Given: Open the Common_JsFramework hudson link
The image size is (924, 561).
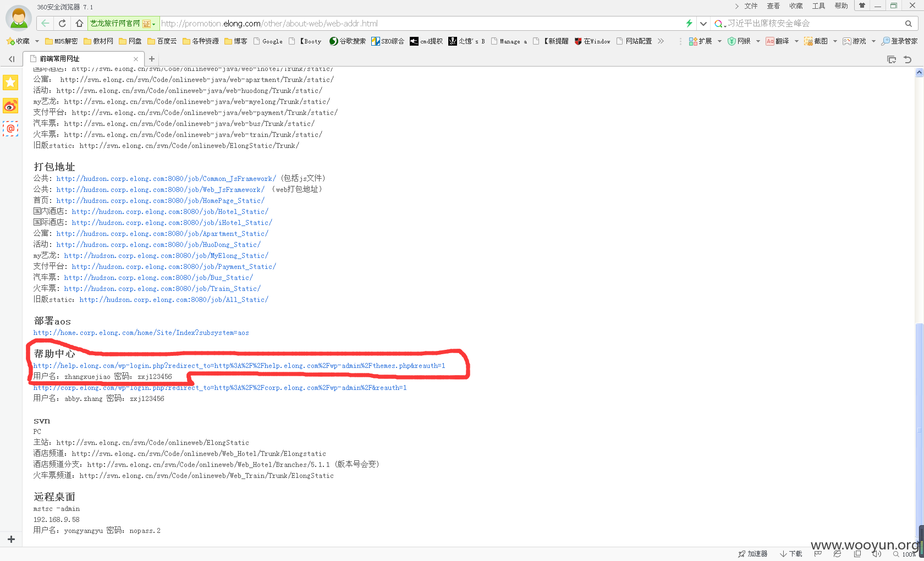Looking at the screenshot, I should pos(166,179).
